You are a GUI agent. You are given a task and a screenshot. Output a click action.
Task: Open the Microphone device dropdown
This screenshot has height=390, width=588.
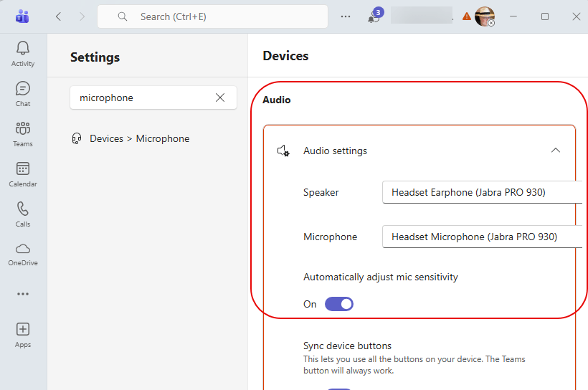pos(482,237)
